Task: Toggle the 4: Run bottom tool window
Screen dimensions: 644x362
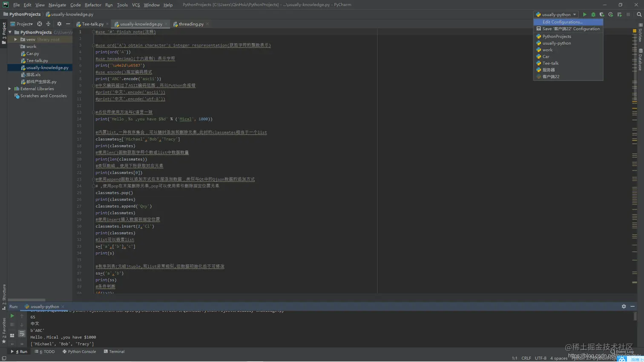Action: tap(19, 352)
